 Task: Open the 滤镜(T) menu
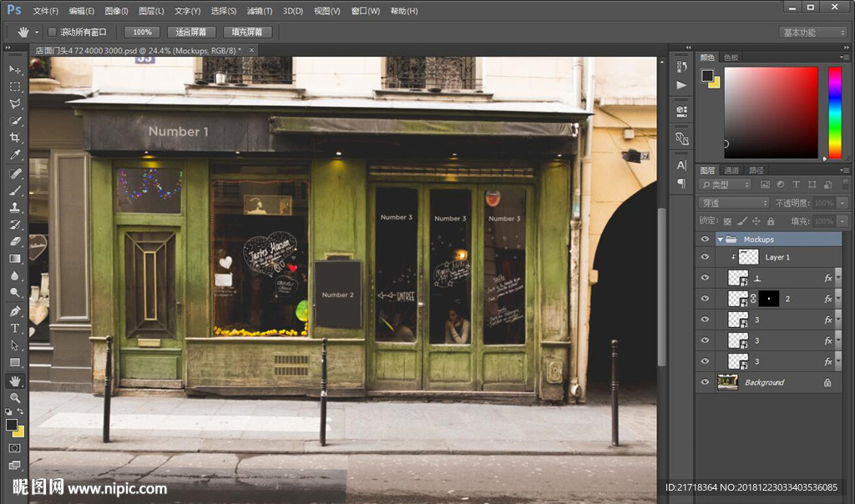coord(260,11)
